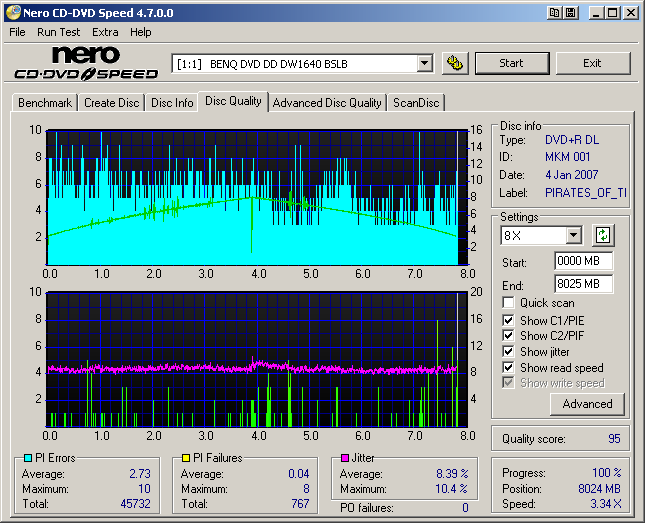Click jitter average value 8.39 %
The image size is (645, 523).
click(x=452, y=474)
